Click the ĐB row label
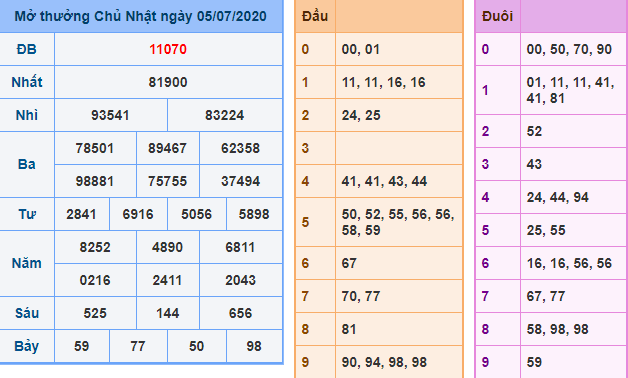 (x=26, y=49)
